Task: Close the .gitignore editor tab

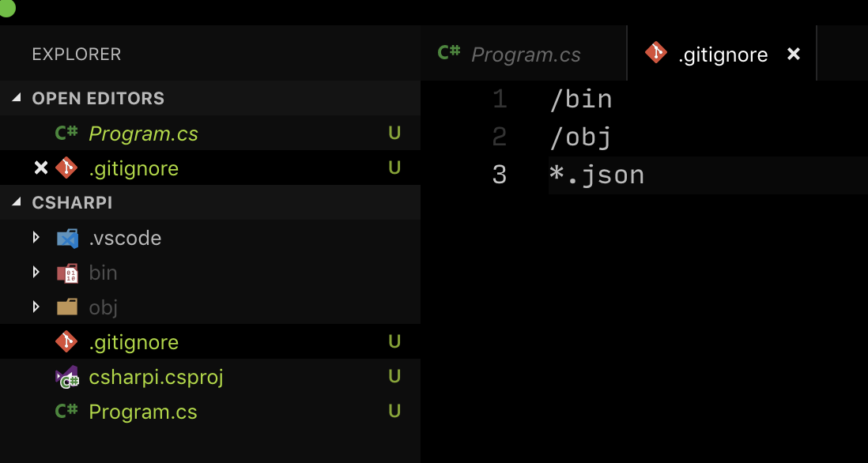Action: (794, 54)
